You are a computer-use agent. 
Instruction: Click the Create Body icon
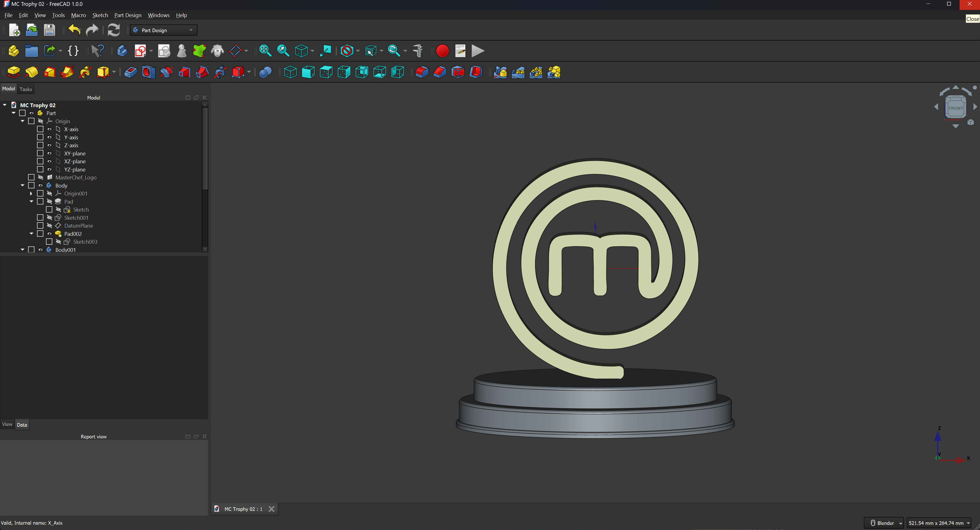pos(122,51)
